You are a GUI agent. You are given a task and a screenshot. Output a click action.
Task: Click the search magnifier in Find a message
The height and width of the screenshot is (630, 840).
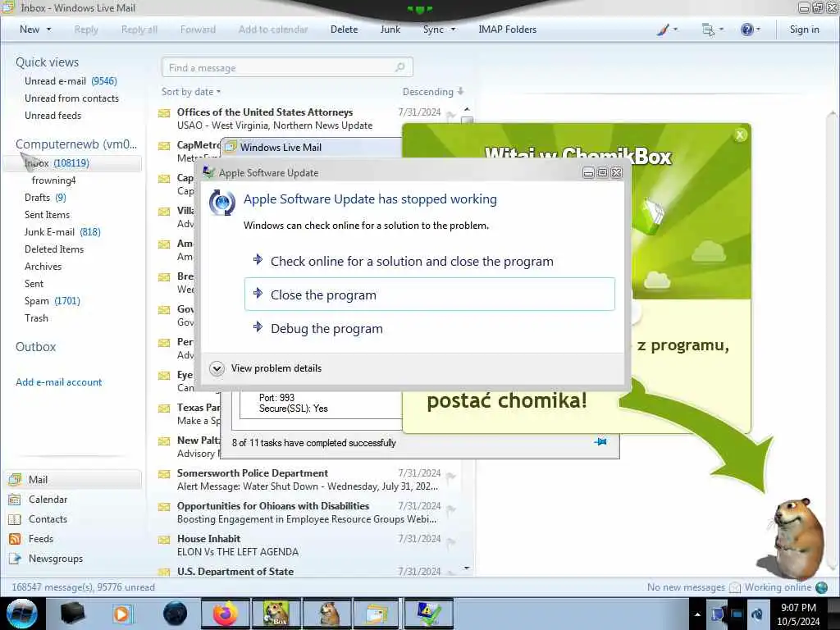399,67
